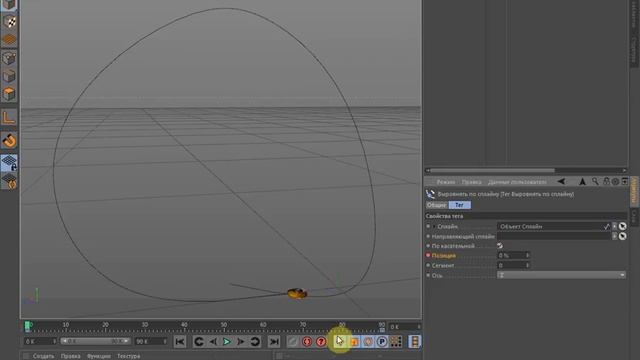Open the timeline filmstrip icon
Screen dimensions: 640x360
pyautogui.click(x=414, y=342)
